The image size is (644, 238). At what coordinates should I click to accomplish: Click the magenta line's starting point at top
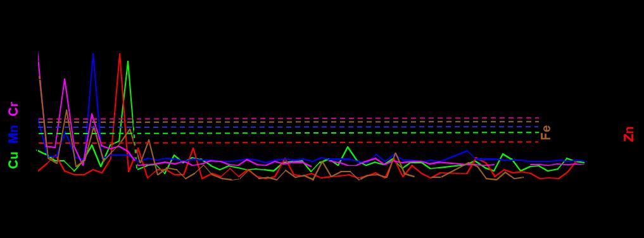[x=39, y=53]
